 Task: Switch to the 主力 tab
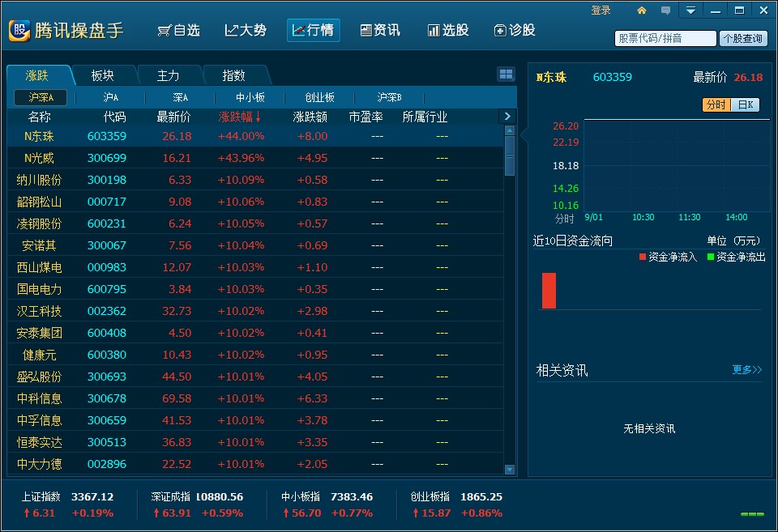coord(169,75)
